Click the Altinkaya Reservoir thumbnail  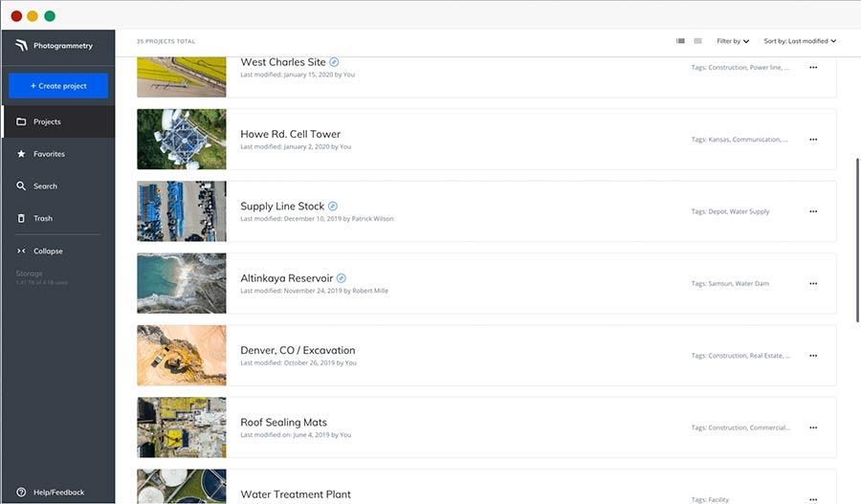point(181,283)
